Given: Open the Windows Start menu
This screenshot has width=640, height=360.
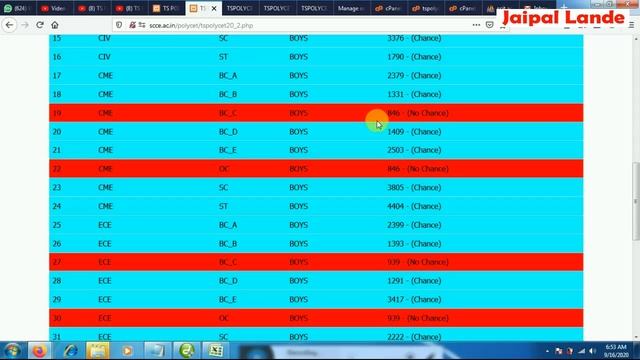Looking at the screenshot, I should pyautogui.click(x=12, y=351).
